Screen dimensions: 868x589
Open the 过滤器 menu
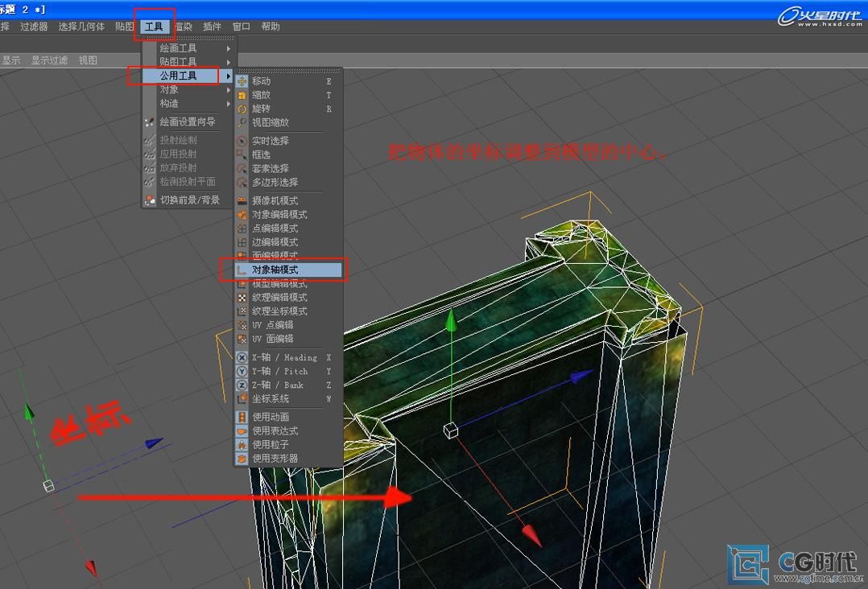coord(34,27)
